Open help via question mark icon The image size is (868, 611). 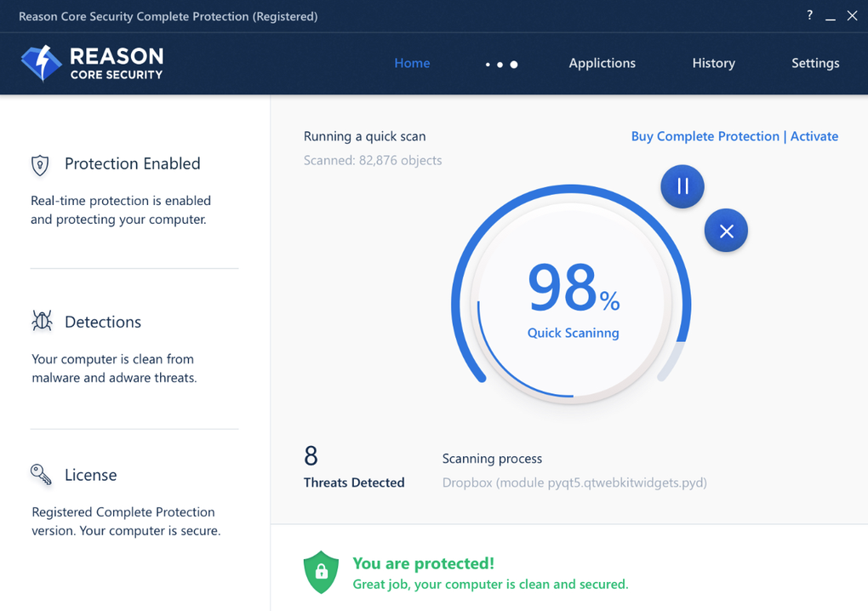(x=809, y=15)
